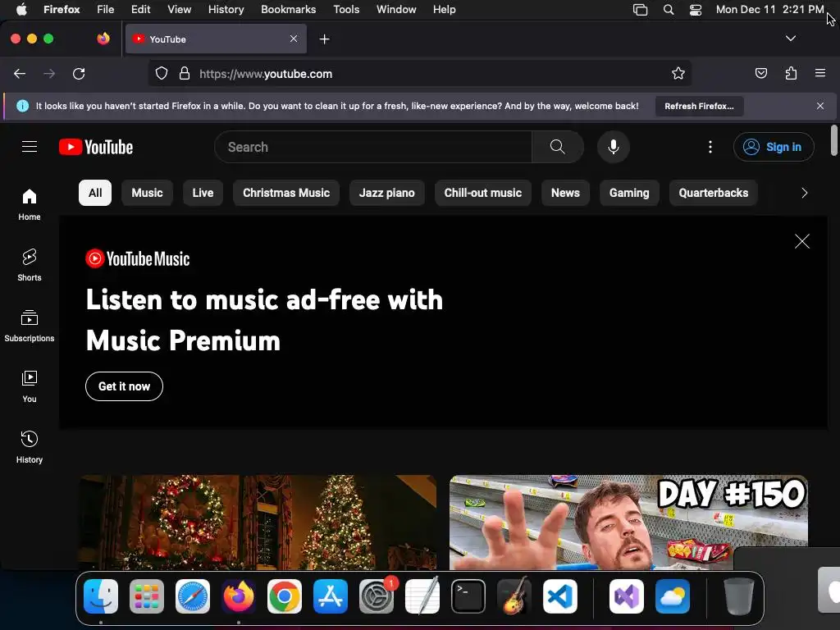Open History in sidebar
This screenshot has width=840, height=630.
click(x=30, y=447)
